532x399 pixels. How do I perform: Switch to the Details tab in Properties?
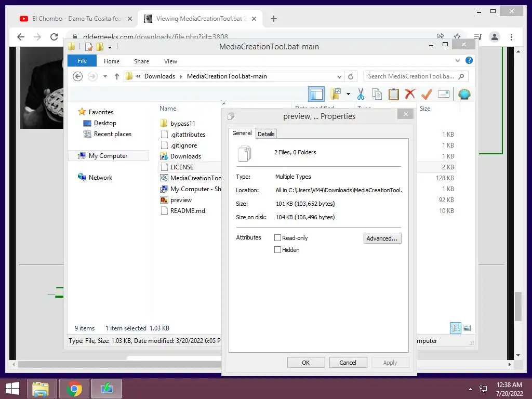coord(266,134)
